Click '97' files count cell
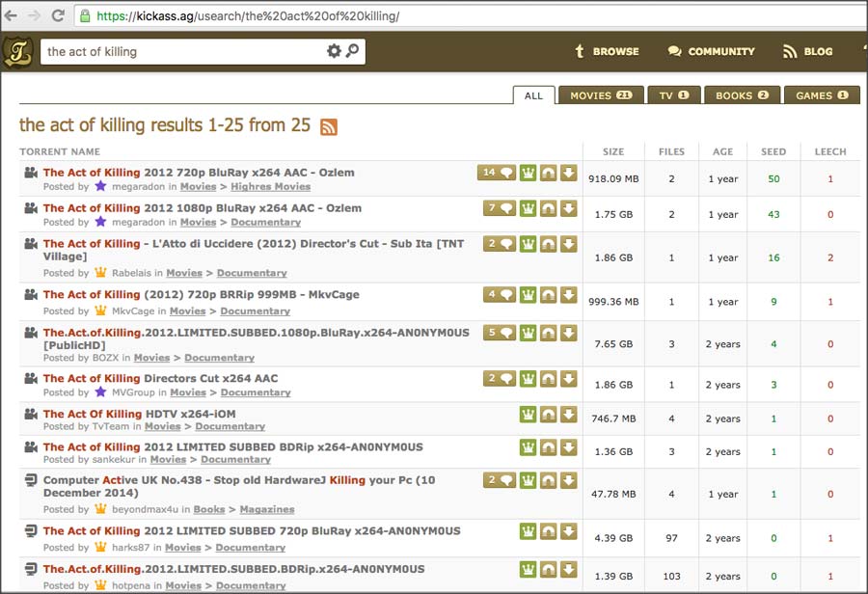 tap(671, 538)
